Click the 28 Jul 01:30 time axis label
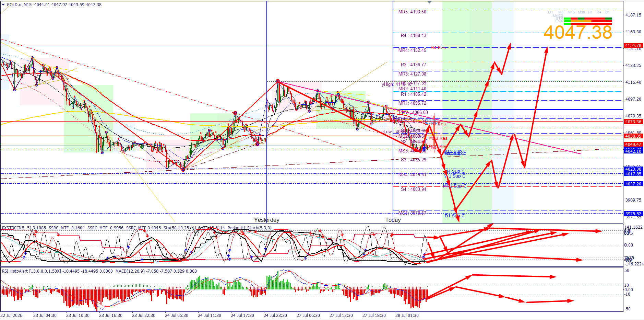Viewport: 644px width, 320px height. [407, 315]
